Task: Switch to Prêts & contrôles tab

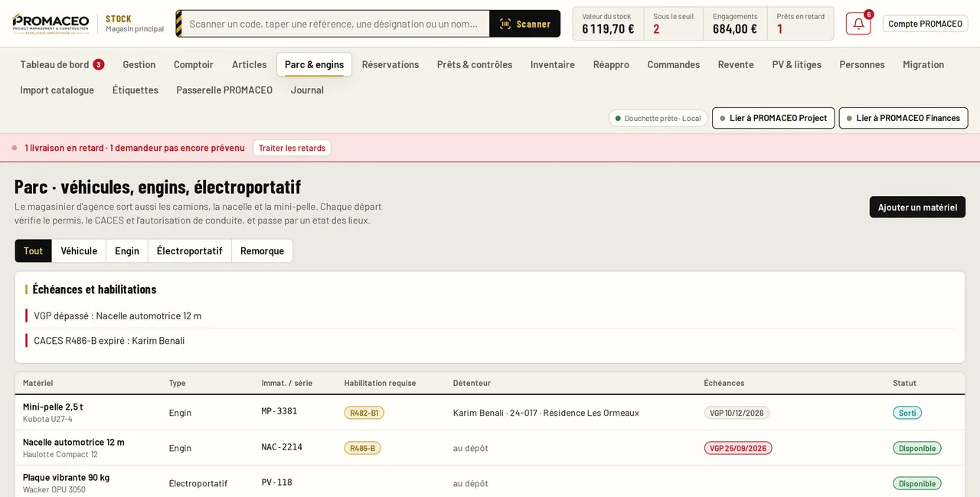Action: 475,64
